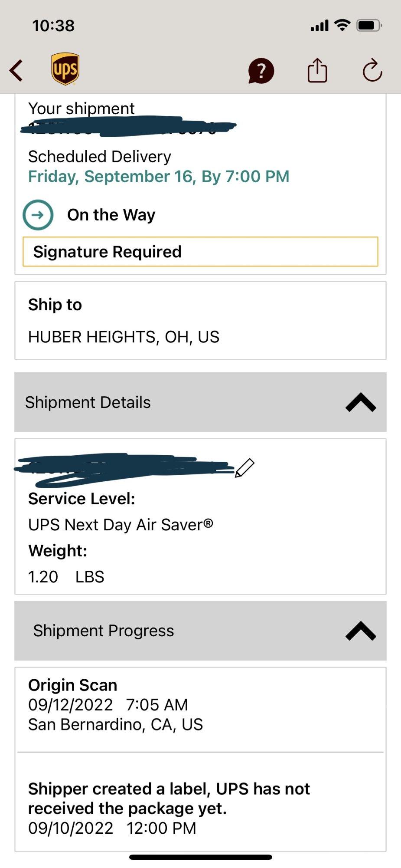This screenshot has width=401, height=868.
Task: Edit shipment name with pencil icon
Action: pos(245,468)
